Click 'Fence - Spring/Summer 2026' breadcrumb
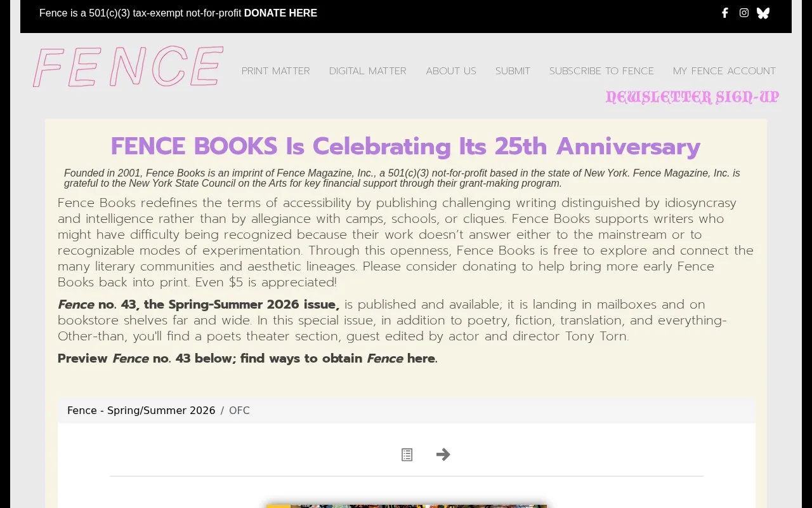The image size is (812, 508). click(141, 410)
